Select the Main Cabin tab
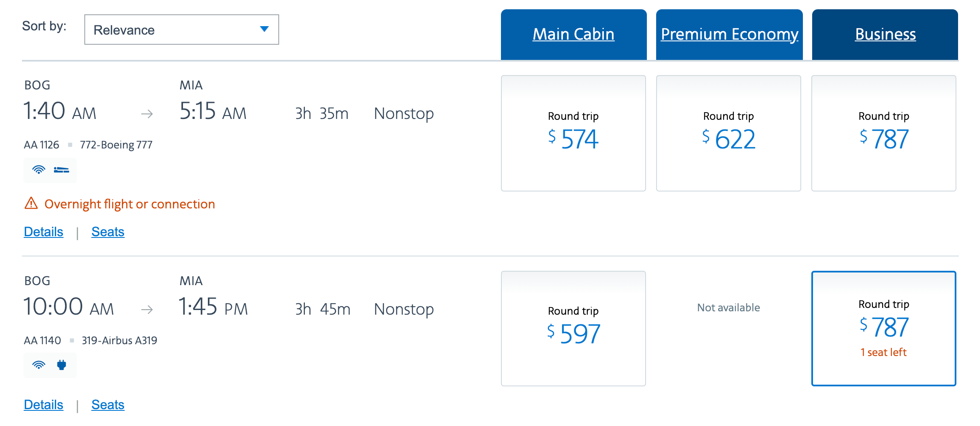 tap(573, 34)
